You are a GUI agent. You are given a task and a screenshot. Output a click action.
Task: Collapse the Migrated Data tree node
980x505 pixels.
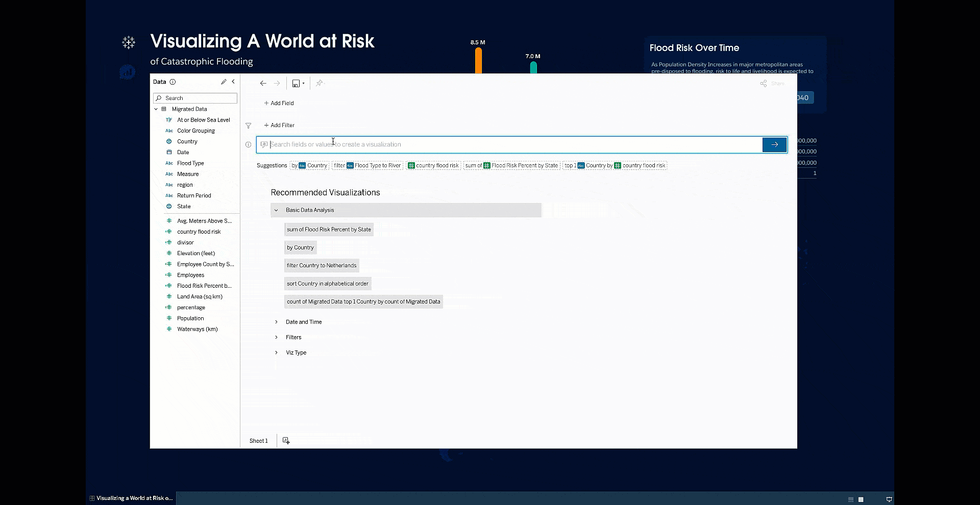click(156, 109)
